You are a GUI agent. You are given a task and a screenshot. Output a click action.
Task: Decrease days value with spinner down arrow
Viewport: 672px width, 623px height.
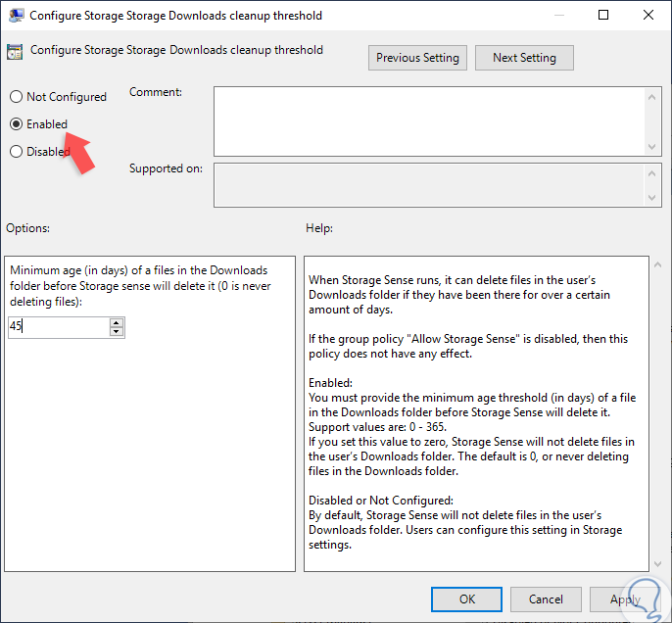pos(117,332)
